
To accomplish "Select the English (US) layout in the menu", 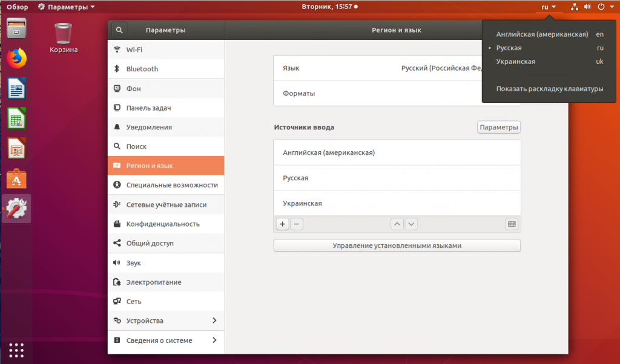I will [542, 34].
